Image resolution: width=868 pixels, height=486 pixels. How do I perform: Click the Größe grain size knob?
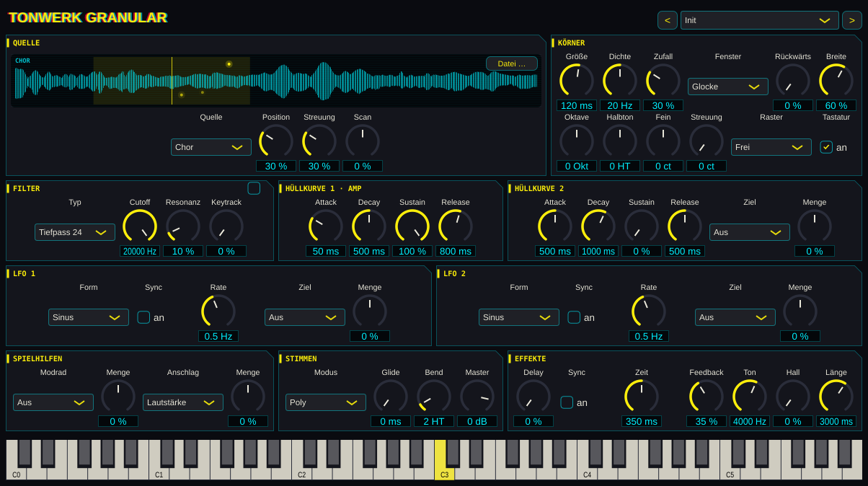pos(577,81)
